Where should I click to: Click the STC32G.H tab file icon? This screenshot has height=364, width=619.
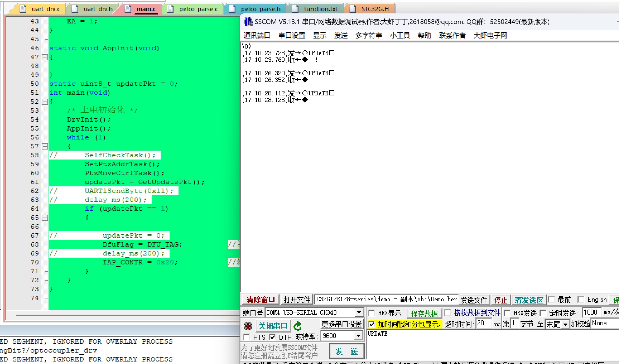coord(353,9)
